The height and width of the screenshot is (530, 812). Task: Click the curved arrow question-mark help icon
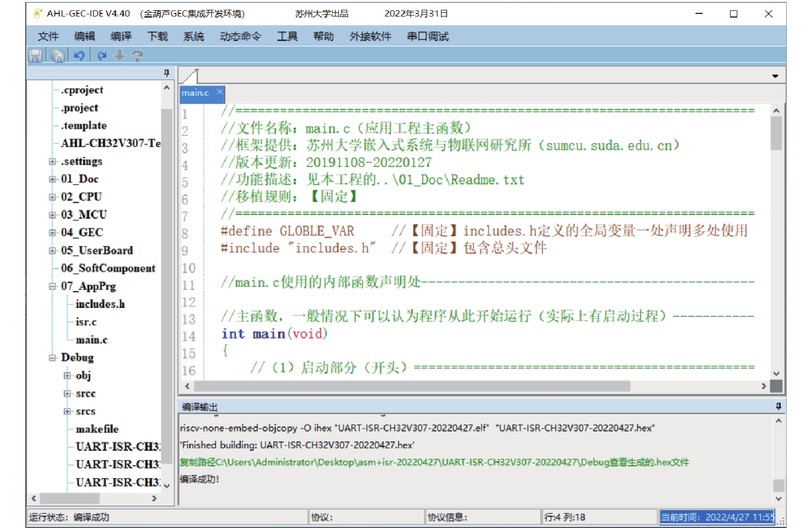click(137, 55)
